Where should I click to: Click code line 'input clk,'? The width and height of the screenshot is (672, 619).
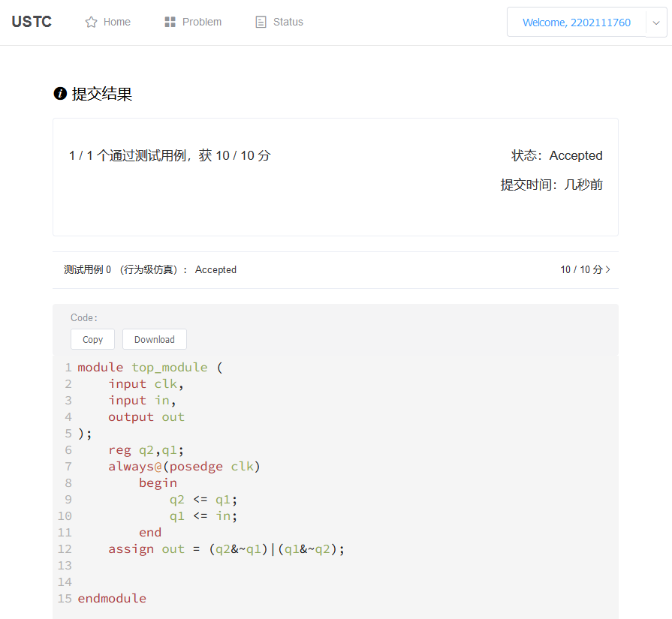pos(146,384)
